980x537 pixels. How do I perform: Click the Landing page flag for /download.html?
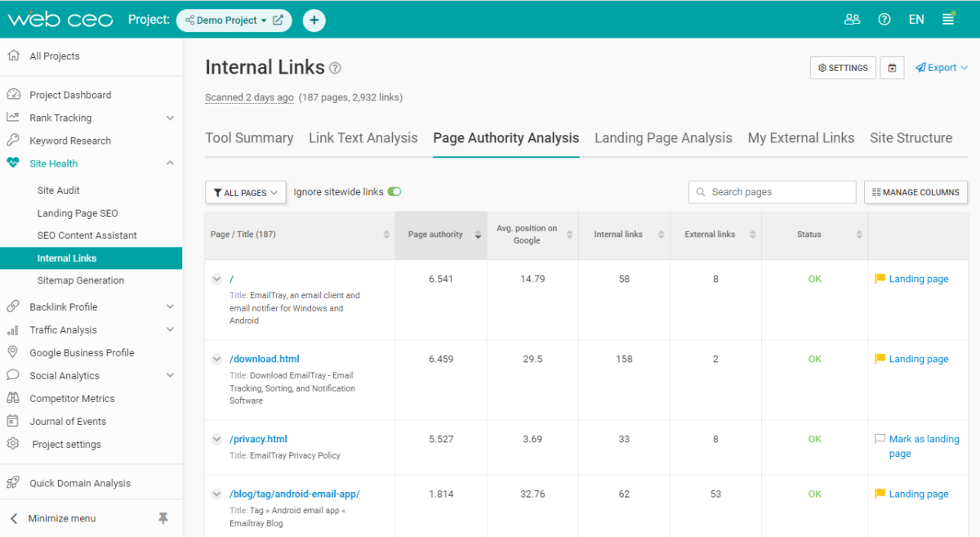[x=916, y=359]
